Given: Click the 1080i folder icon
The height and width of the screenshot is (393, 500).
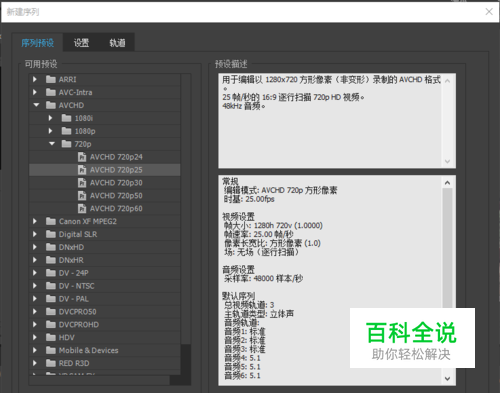Looking at the screenshot, I should pyautogui.click(x=66, y=118).
